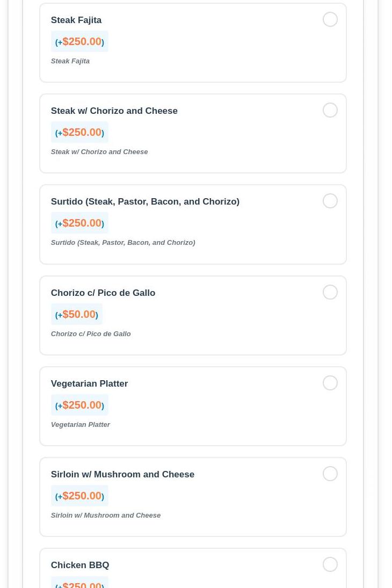Click the italic Surtido description text
Screen dimensions: 392x588
(x=123, y=243)
